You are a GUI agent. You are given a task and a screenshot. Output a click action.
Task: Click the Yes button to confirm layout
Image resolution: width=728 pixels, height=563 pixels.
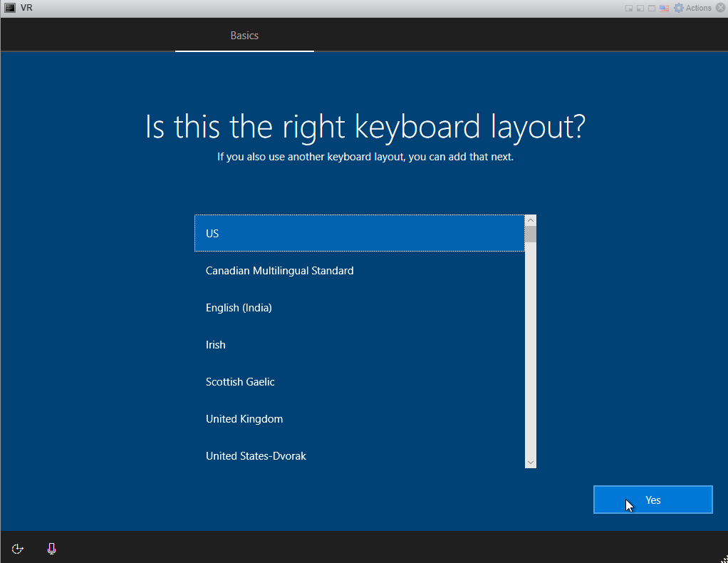click(x=652, y=500)
